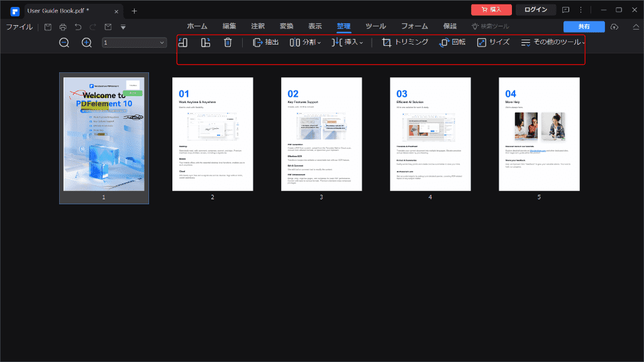Print the document using the printer icon
644x362 pixels.
coord(63,27)
